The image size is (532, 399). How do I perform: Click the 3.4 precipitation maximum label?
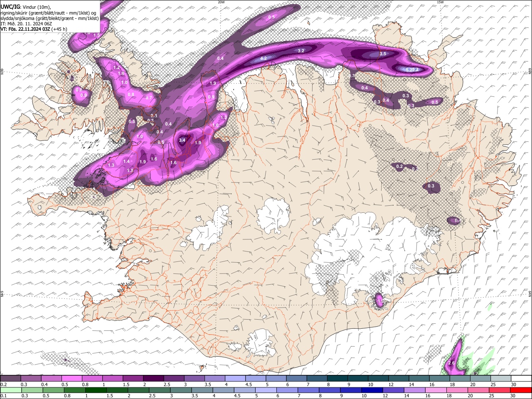(182, 140)
